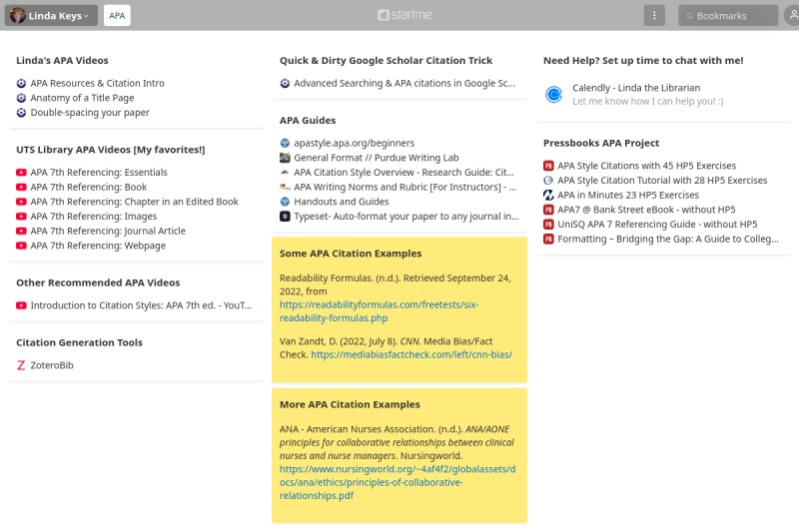This screenshot has width=799, height=532.
Task: Click the start.me logo
Action: tap(404, 15)
